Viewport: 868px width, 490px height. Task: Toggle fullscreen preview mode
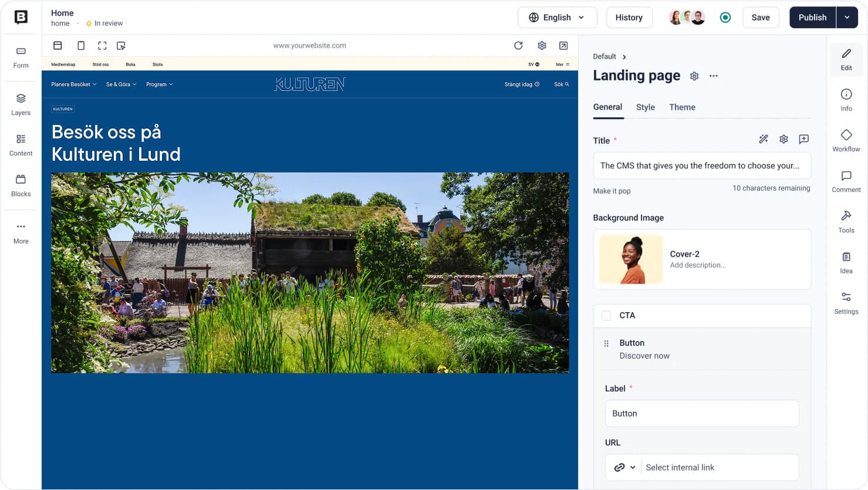click(x=102, y=45)
